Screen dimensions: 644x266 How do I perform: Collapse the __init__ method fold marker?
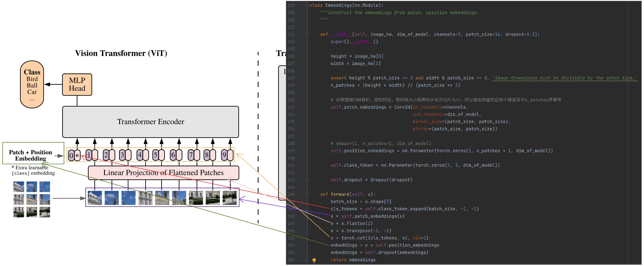tap(307, 35)
